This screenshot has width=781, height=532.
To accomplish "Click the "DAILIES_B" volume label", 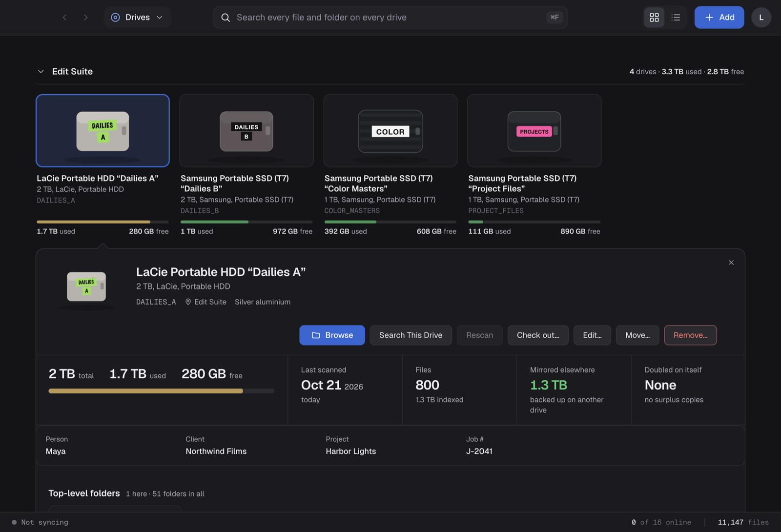I will tap(200, 211).
